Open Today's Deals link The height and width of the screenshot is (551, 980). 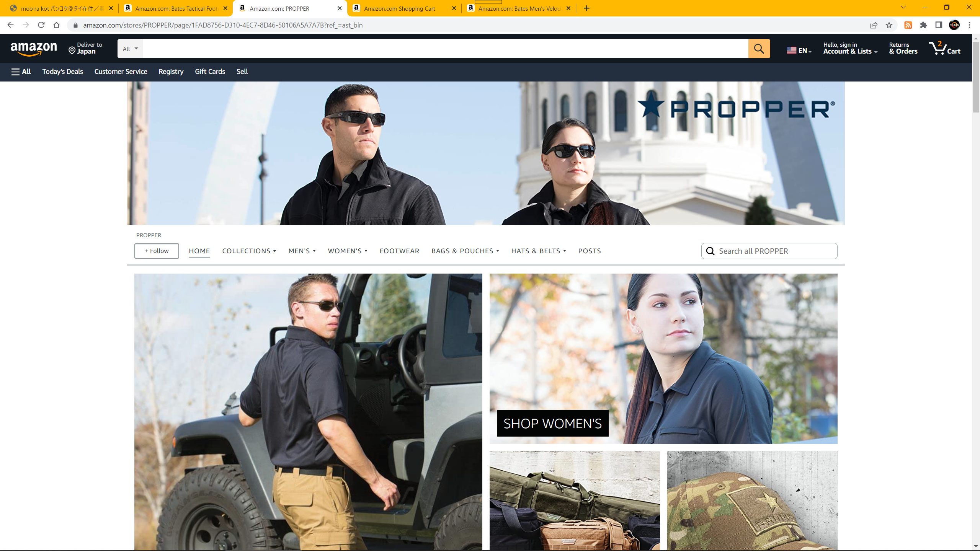pyautogui.click(x=62, y=72)
